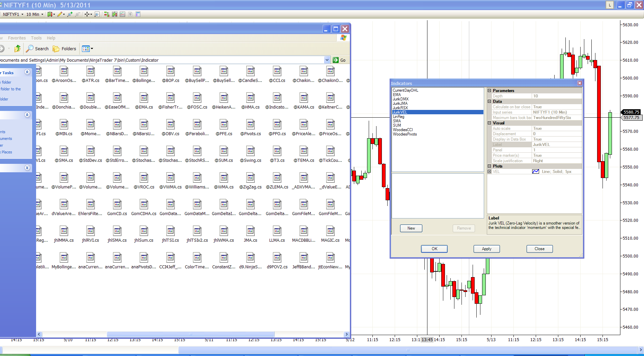Open the Help menu in Explorer
The height and width of the screenshot is (356, 644).
(x=51, y=38)
